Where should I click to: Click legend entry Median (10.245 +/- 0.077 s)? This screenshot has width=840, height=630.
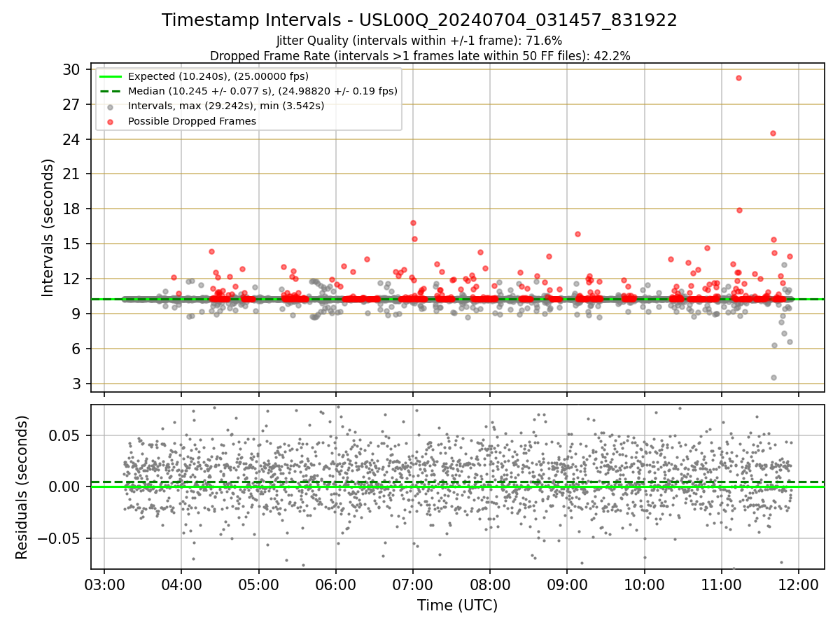click(262, 91)
